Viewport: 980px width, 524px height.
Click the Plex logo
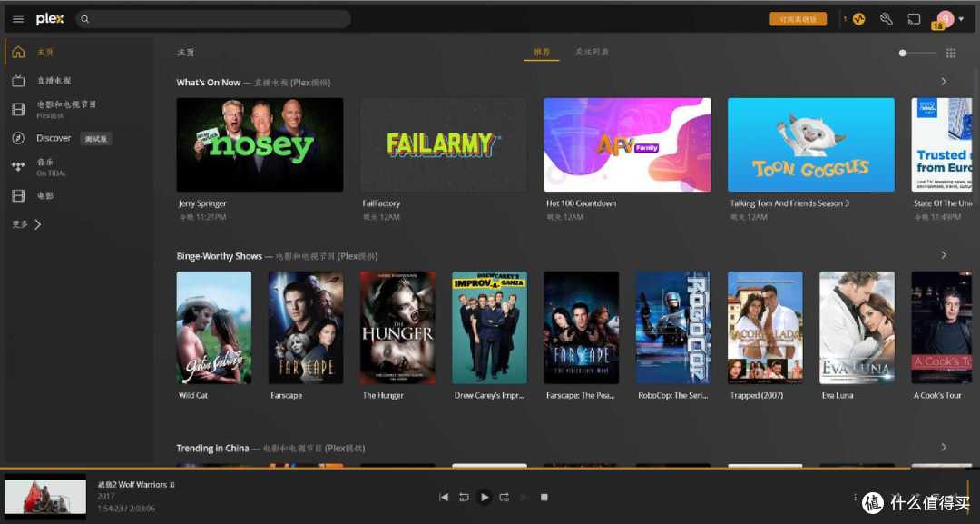pyautogui.click(x=50, y=19)
